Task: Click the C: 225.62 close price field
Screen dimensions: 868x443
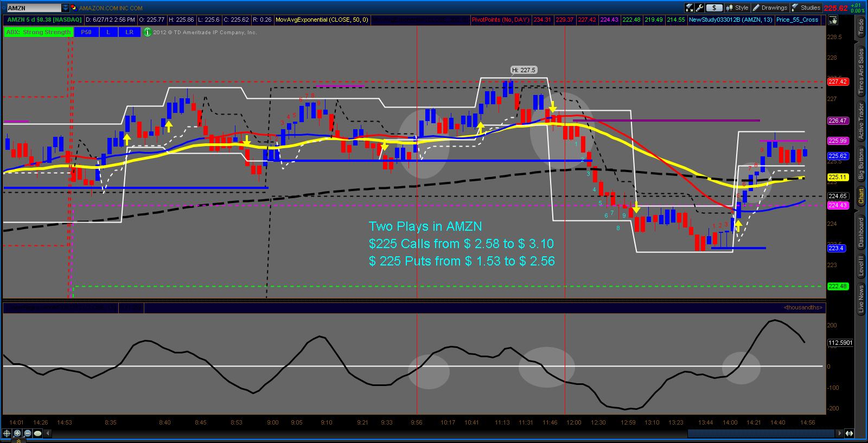Action: [x=237, y=20]
